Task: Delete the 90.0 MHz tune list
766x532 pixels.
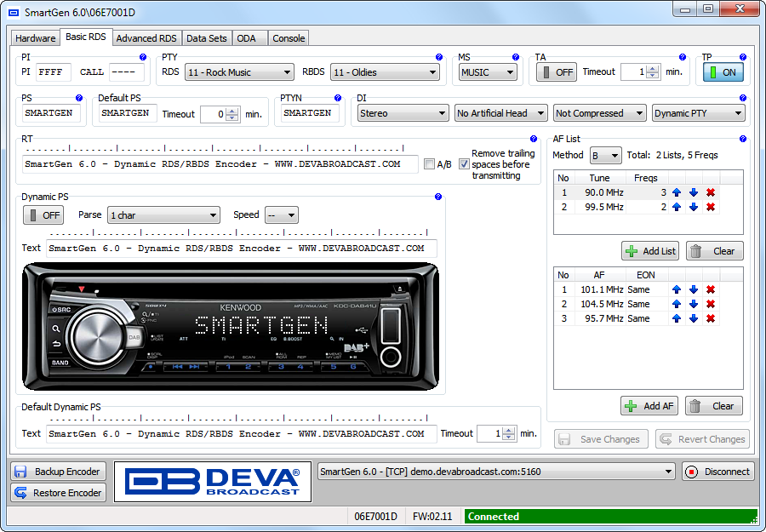Action: 711,192
